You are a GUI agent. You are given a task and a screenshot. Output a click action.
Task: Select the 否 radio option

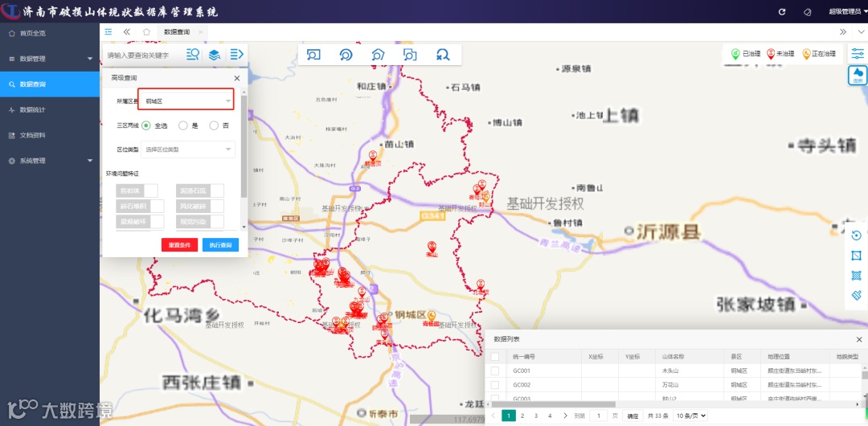click(x=214, y=125)
